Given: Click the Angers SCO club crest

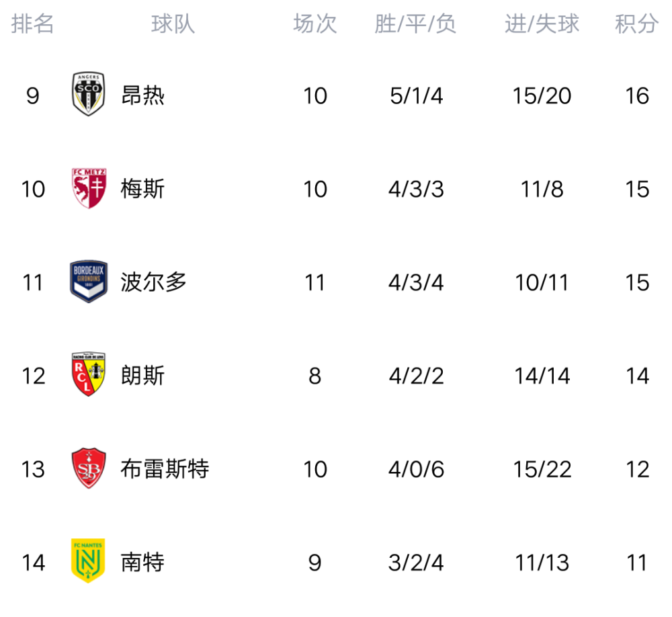Looking at the screenshot, I should click(x=88, y=94).
